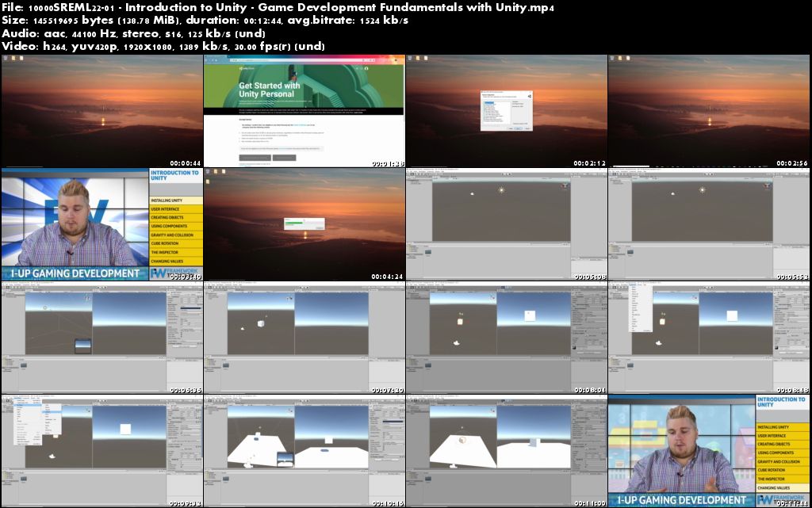The image size is (812, 508).
Task: Select 'CUBE ROTATION' in the 00:03:40 frame
Action: pyautogui.click(x=175, y=243)
